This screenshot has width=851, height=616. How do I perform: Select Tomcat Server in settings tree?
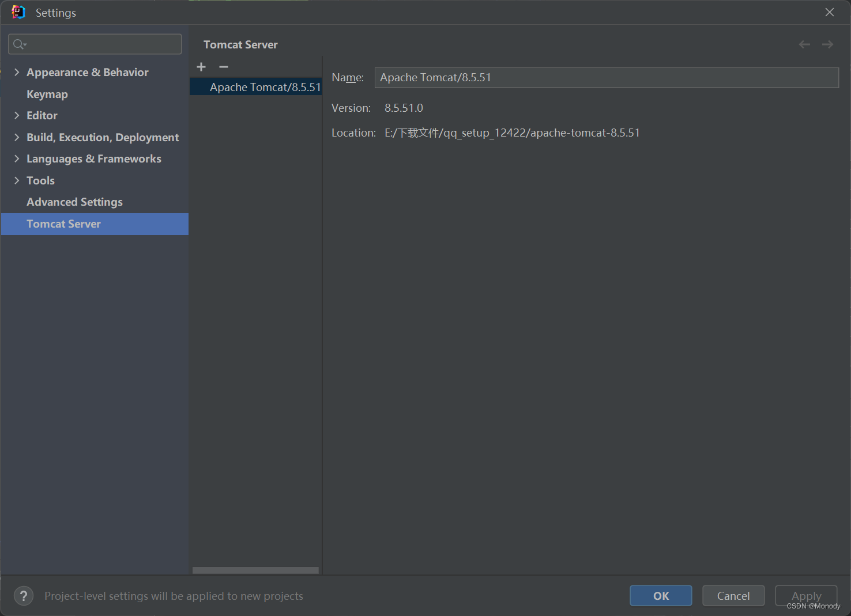95,224
